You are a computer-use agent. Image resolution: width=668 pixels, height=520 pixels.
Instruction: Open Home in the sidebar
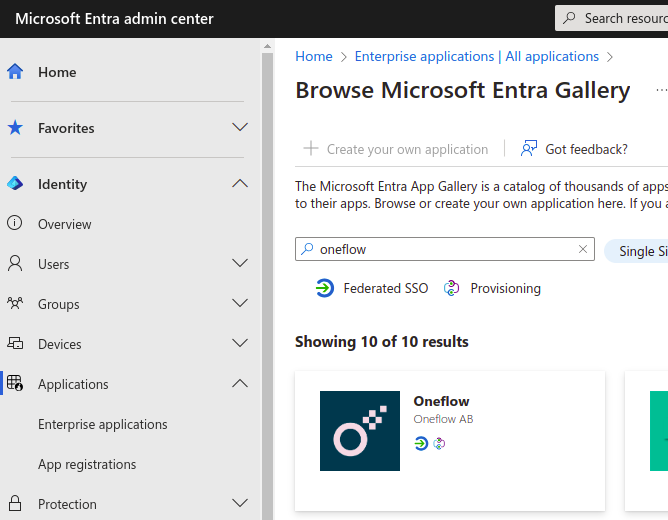[57, 72]
